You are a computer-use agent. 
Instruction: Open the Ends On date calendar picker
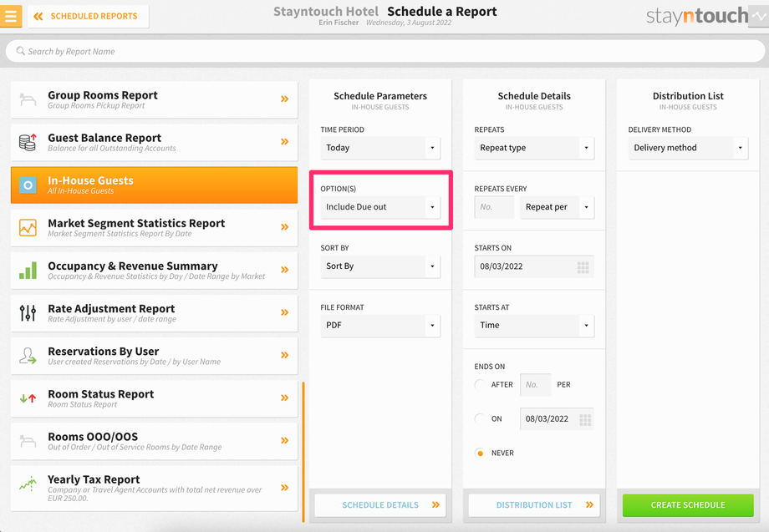tap(585, 419)
